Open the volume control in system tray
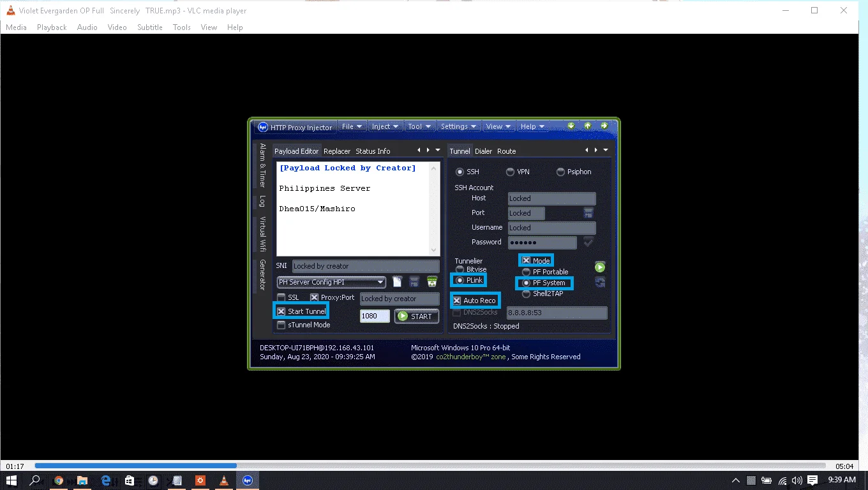This screenshot has height=490, width=868. [x=797, y=480]
